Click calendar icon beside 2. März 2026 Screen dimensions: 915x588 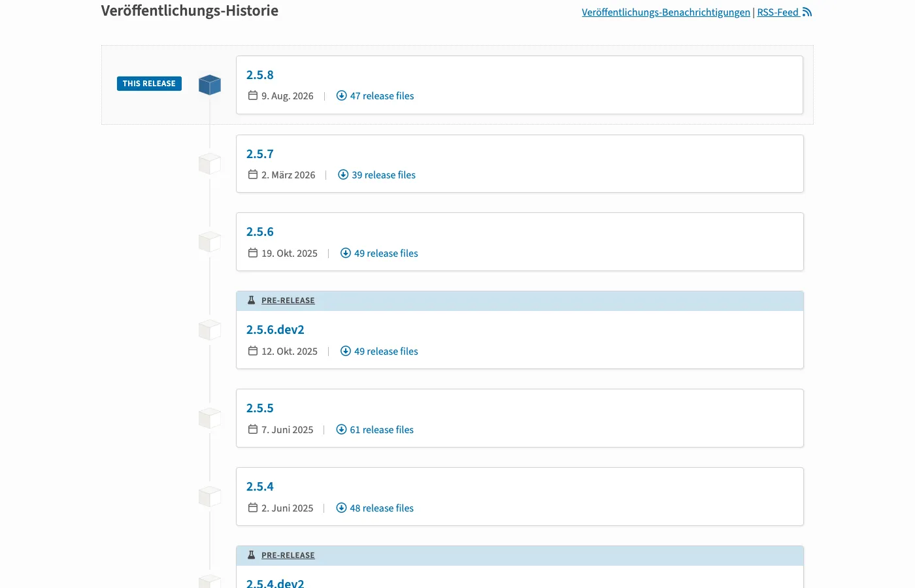[253, 174]
